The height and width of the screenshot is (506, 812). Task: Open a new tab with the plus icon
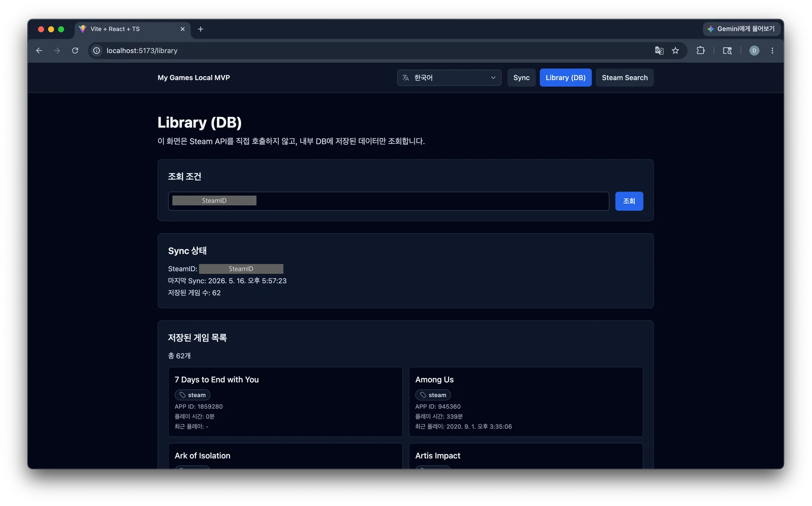point(200,29)
